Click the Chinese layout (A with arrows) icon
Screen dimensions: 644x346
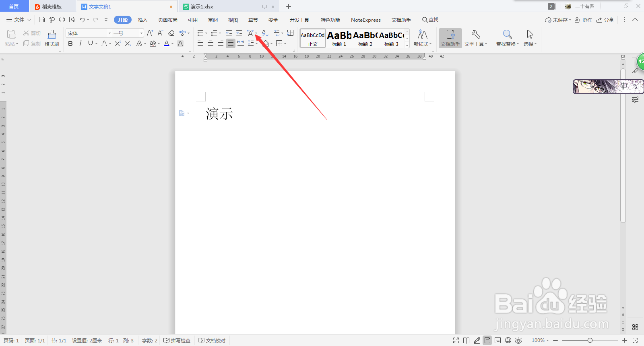[250, 33]
